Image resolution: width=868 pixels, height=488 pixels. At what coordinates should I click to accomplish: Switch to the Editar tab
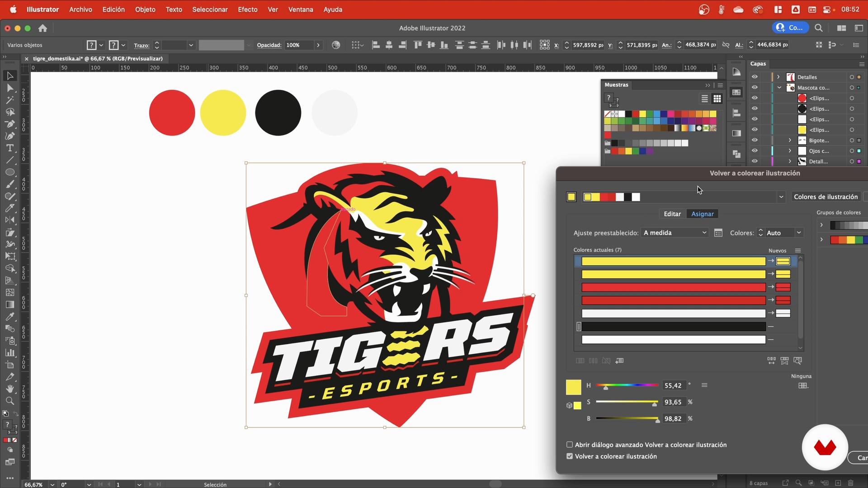pyautogui.click(x=672, y=214)
